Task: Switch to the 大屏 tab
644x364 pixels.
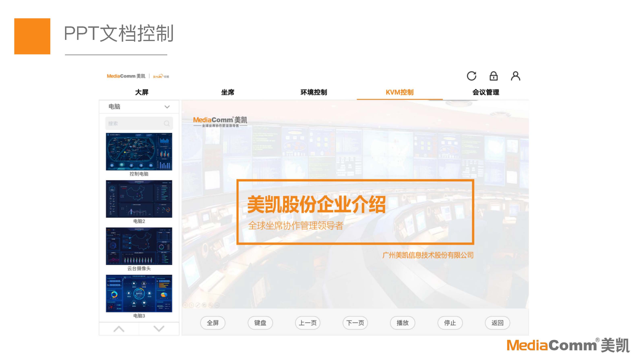Action: click(142, 92)
